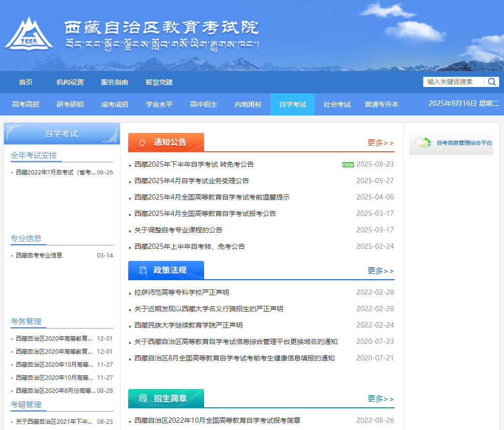Open the 高考高招 navigation tab
Screen dimensions: 504x430
[26, 104]
